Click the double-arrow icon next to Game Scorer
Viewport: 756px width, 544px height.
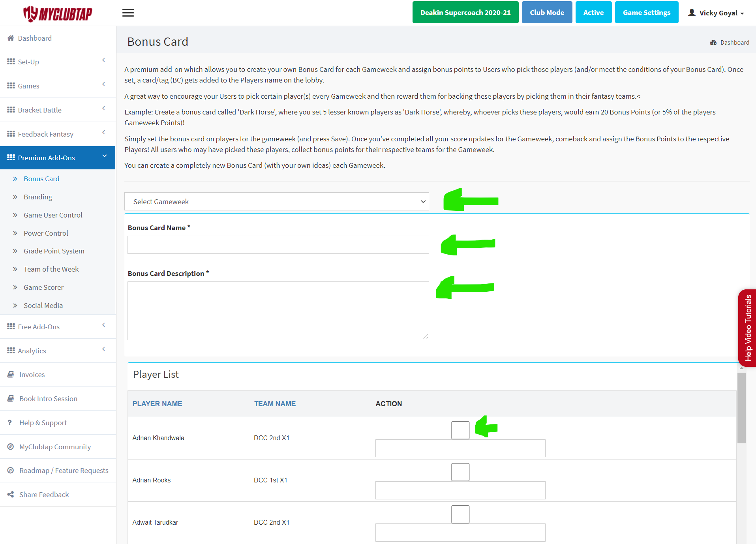(15, 287)
